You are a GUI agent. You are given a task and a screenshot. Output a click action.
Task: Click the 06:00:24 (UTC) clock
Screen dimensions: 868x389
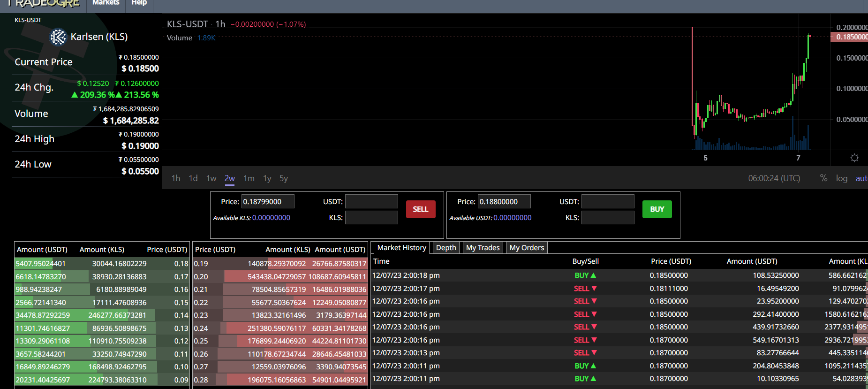point(774,178)
